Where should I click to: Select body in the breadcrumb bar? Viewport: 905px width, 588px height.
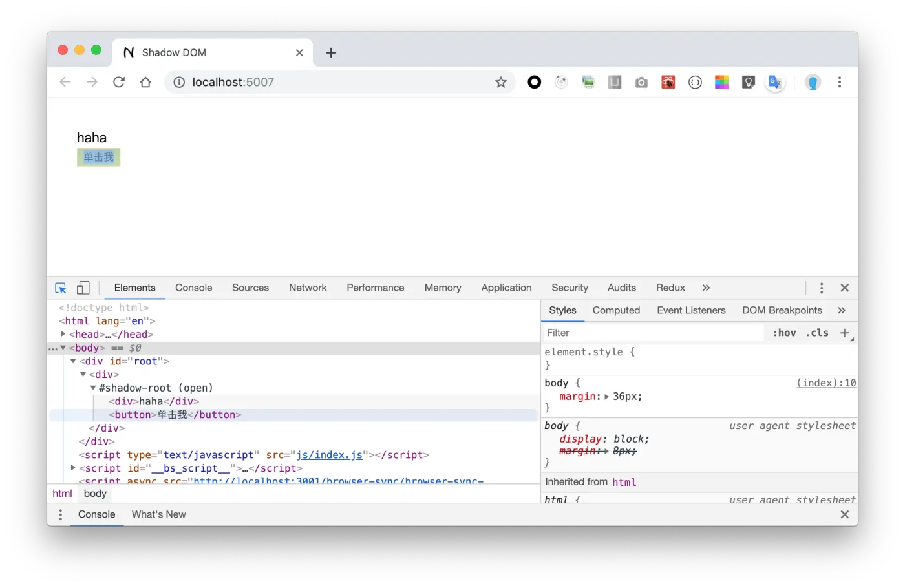pos(95,494)
